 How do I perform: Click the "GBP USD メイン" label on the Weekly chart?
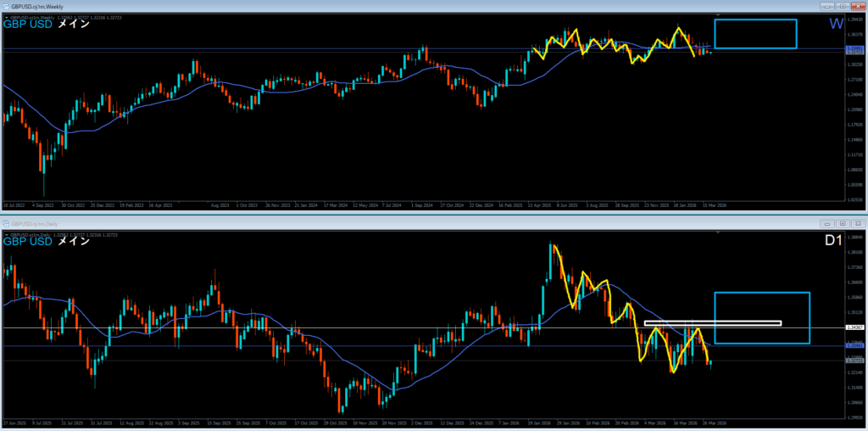click(x=47, y=25)
